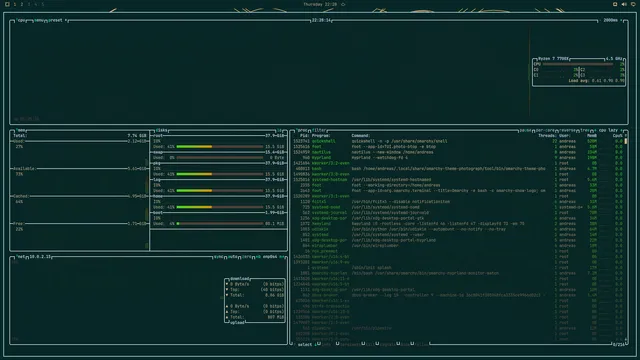Open the Omarchy menu icon in top bar

click(7, 4)
